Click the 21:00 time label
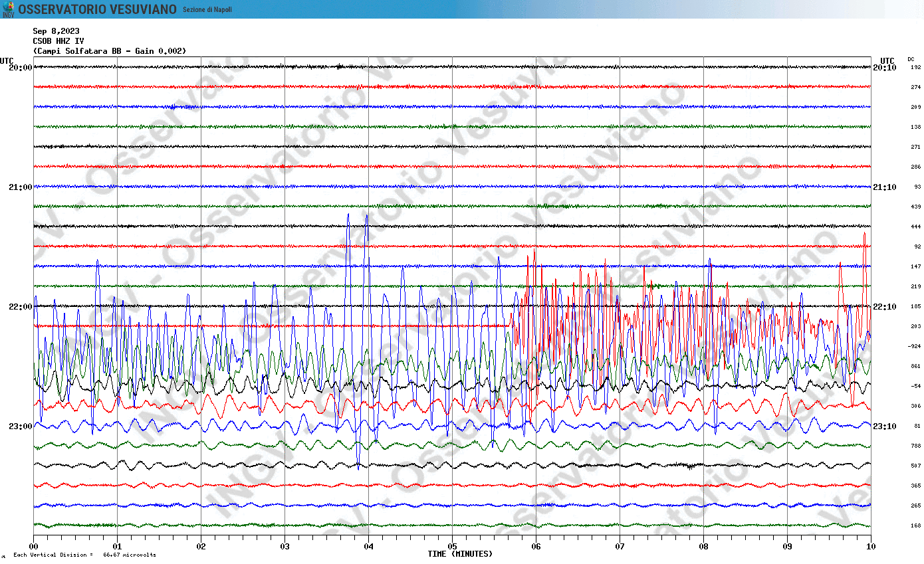Image resolution: width=924 pixels, height=564 pixels. (x=21, y=187)
